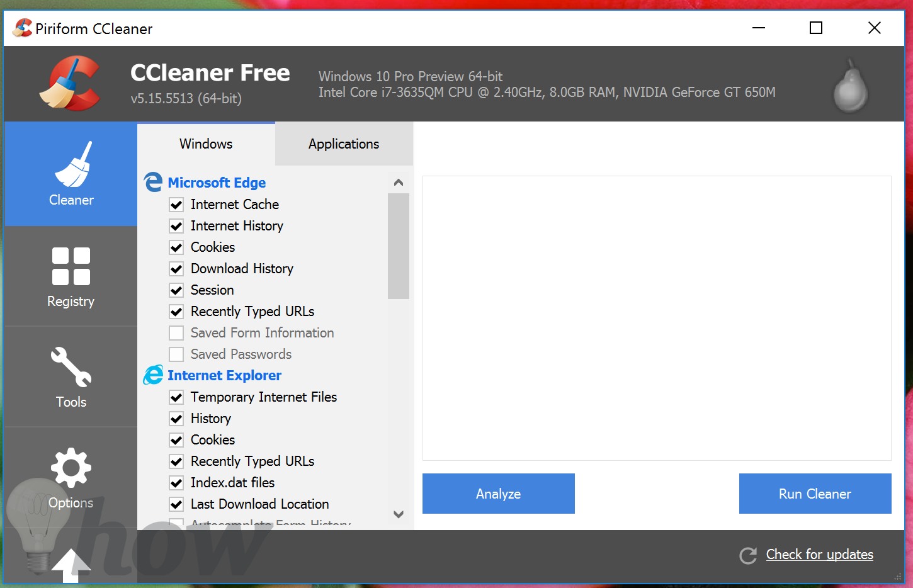Image resolution: width=913 pixels, height=588 pixels.
Task: Open the Cleaner section broom icon
Action: (x=72, y=164)
